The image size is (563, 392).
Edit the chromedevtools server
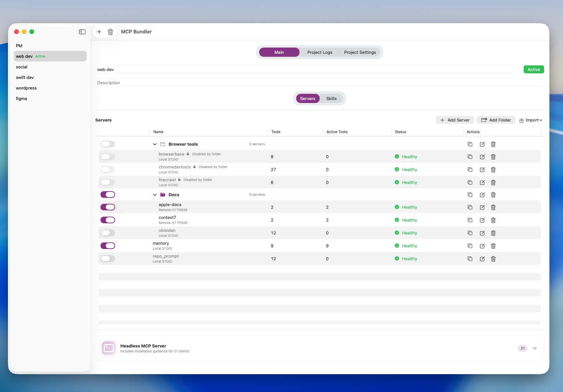coord(482,170)
